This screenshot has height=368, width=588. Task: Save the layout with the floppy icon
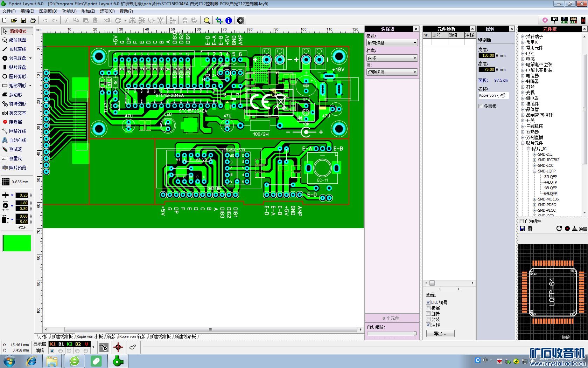pos(23,20)
